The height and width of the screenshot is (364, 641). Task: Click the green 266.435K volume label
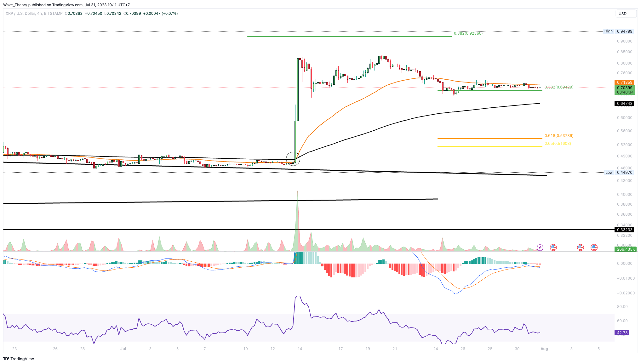pyautogui.click(x=625, y=249)
